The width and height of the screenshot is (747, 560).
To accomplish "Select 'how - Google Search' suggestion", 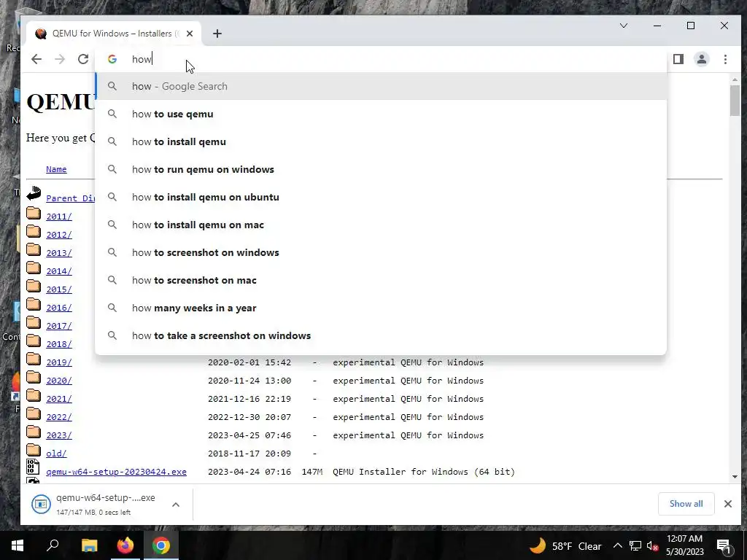I will pyautogui.click(x=381, y=86).
